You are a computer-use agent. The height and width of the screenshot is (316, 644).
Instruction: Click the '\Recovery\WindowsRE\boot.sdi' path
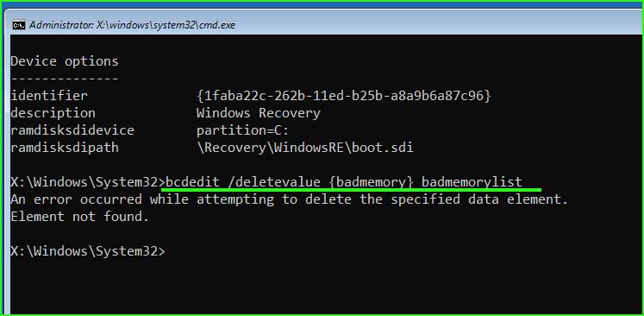(x=304, y=148)
